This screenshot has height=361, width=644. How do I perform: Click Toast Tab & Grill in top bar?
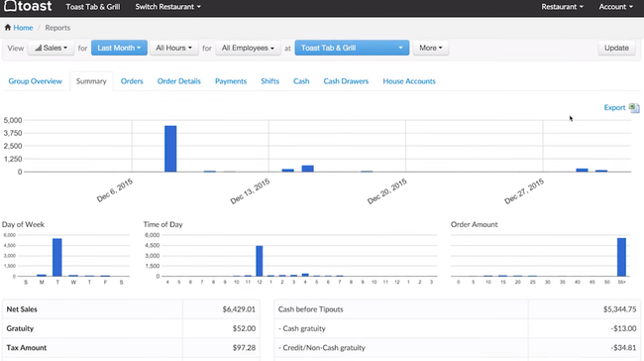pyautogui.click(x=93, y=7)
